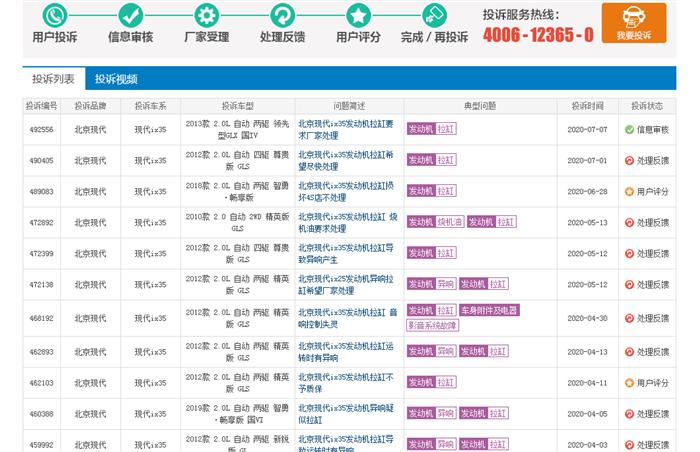
Task: Open complaint link 发动机异响疑似拉缸
Action: [346, 414]
